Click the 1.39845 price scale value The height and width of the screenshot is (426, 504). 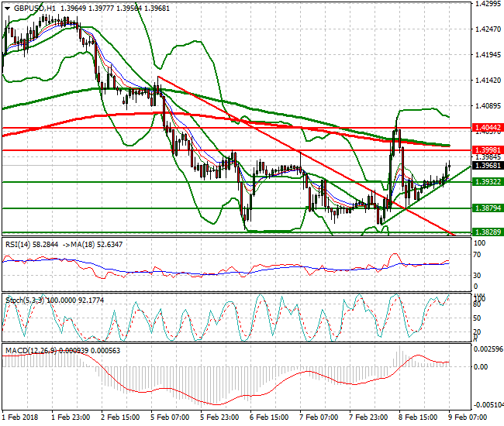488,157
